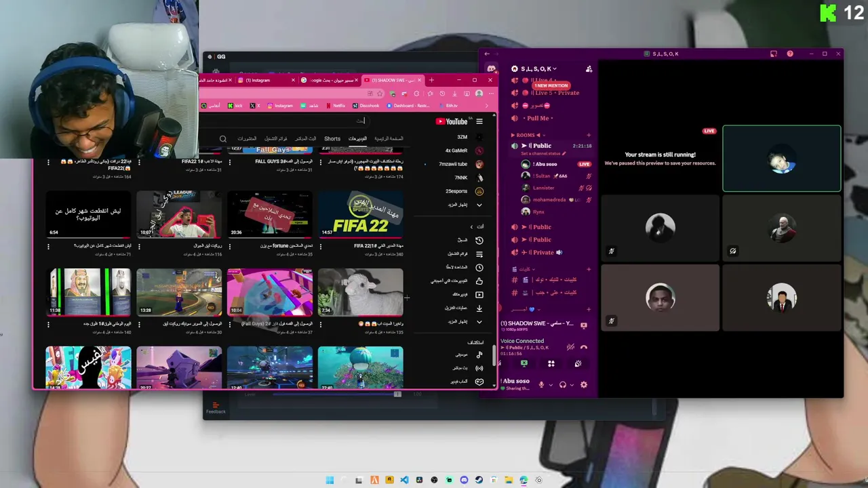Open S.L.S.O.K server dropdown in Discord
The image size is (868, 488).
(x=539, y=69)
